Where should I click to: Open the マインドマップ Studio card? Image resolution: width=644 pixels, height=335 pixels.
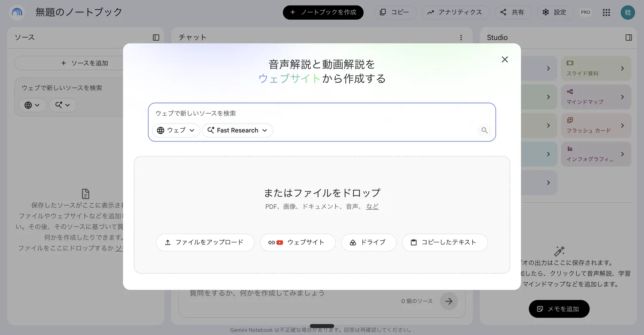[x=596, y=97]
